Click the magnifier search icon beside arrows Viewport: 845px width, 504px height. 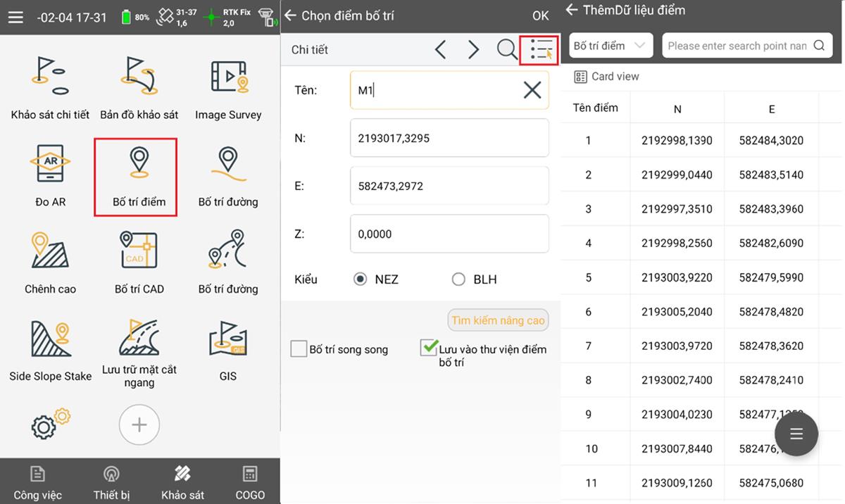tap(506, 49)
